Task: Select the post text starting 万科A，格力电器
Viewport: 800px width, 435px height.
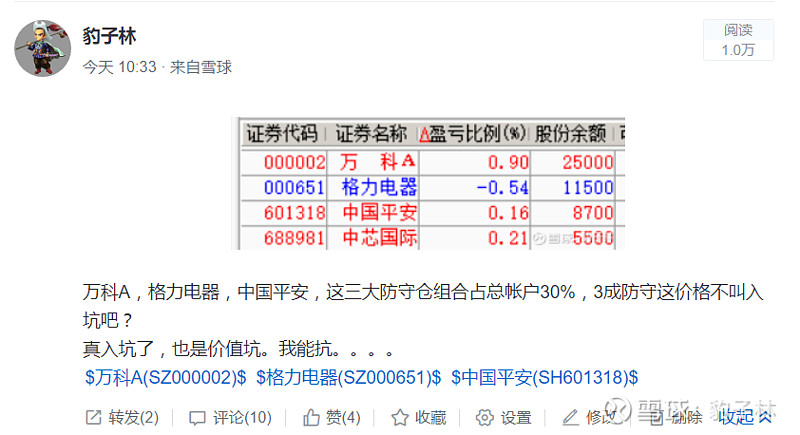Action: 423,306
